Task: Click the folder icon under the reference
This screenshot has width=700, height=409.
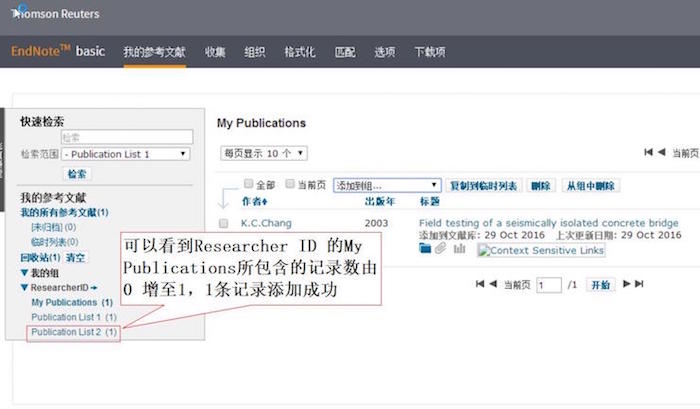Action: point(425,249)
